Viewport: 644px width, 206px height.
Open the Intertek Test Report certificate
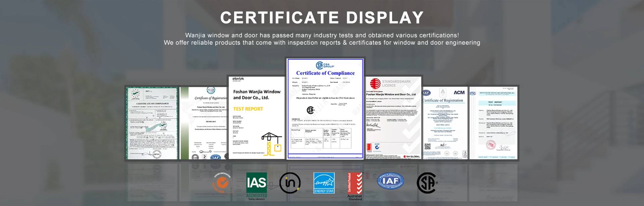[x=256, y=118]
